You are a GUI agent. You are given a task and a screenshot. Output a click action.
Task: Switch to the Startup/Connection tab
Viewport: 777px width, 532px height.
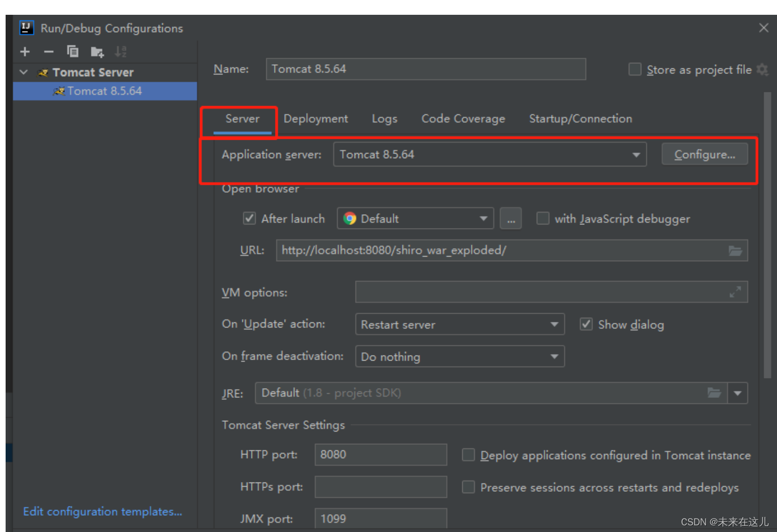pyautogui.click(x=581, y=119)
